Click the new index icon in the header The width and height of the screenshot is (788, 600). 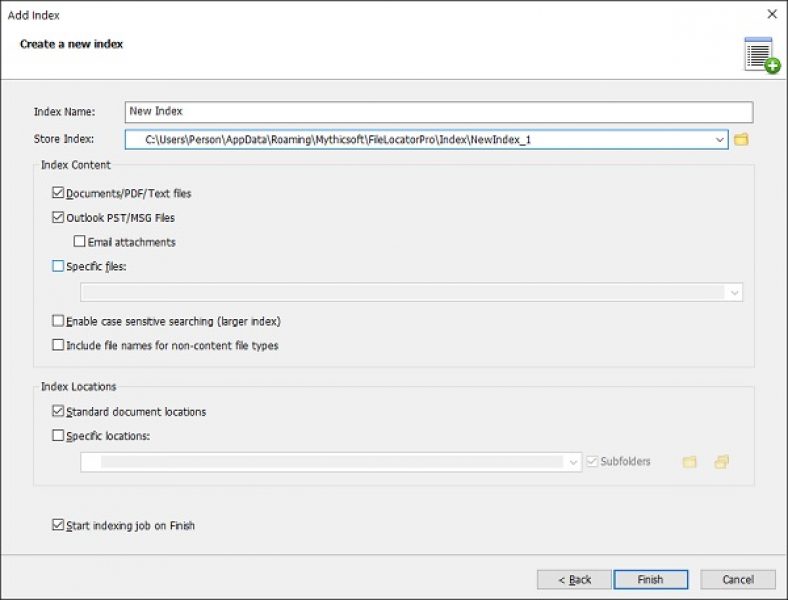[761, 55]
